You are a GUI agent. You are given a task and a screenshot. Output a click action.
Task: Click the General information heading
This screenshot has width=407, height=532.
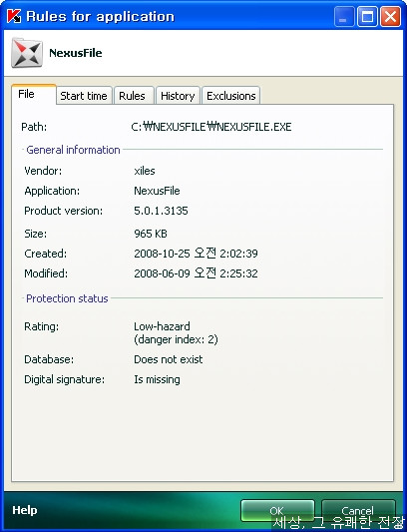[73, 150]
